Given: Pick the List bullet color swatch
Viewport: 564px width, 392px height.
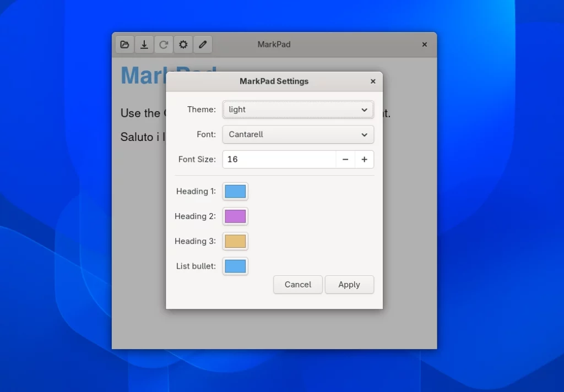Looking at the screenshot, I should click(235, 266).
